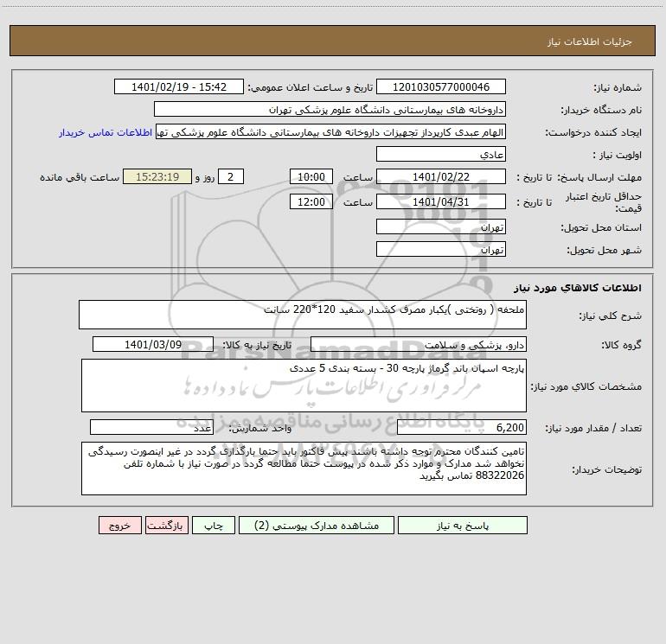The width and height of the screenshot is (666, 644).
Task: Click the price validity time 12:00
Action: pos(311,201)
